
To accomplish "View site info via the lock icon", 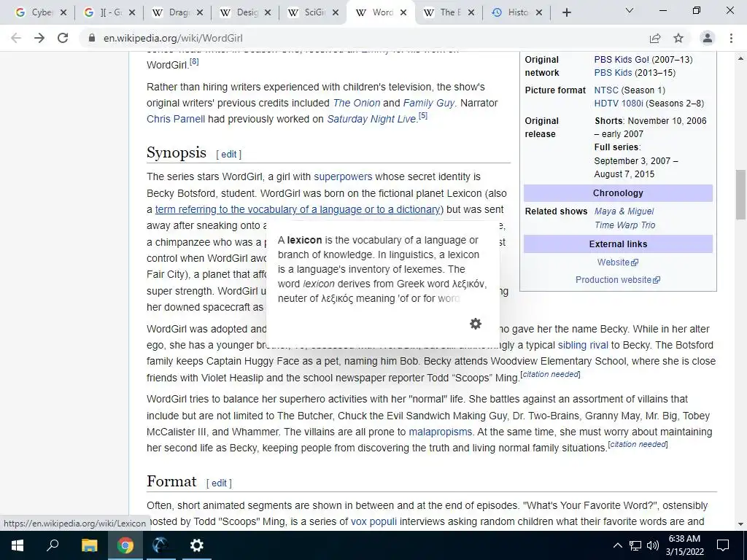I will [x=92, y=38].
